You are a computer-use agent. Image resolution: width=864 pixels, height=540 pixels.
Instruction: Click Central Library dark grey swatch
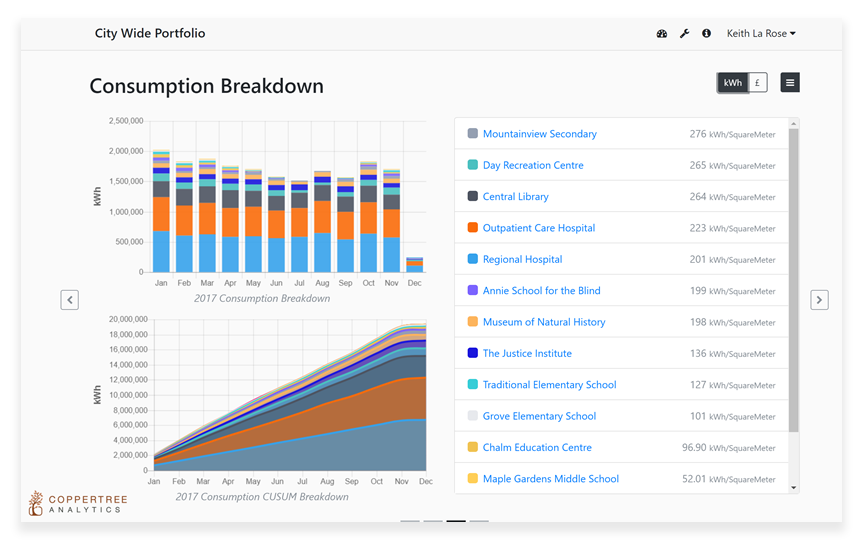472,196
